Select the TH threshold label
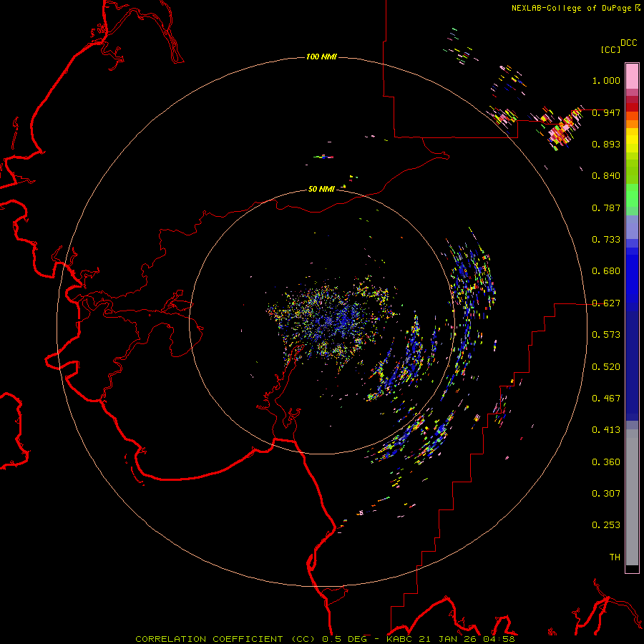 tap(615, 557)
